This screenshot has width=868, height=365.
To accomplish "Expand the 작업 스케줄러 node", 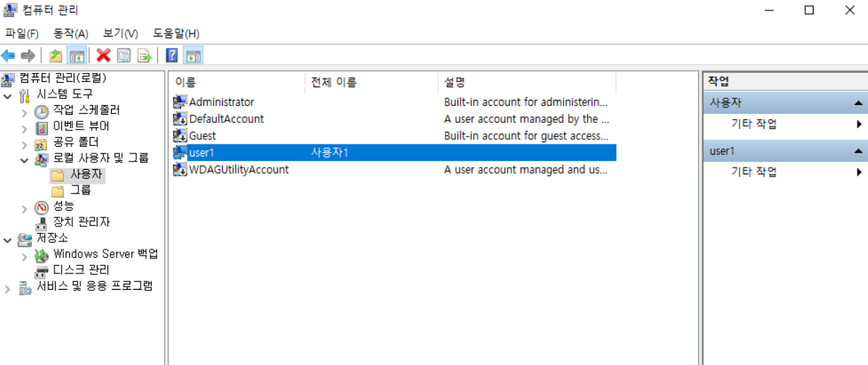I will pyautogui.click(x=25, y=112).
